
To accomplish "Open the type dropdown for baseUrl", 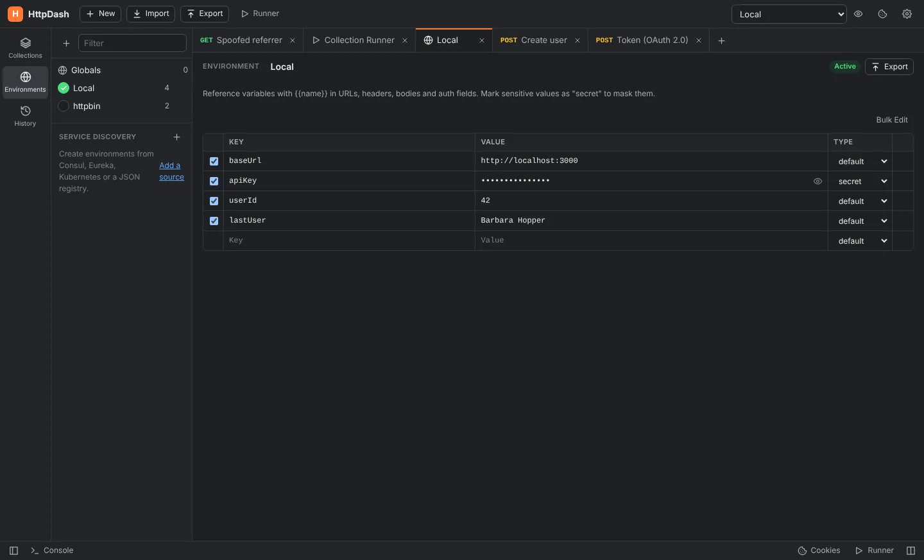I will click(x=860, y=161).
